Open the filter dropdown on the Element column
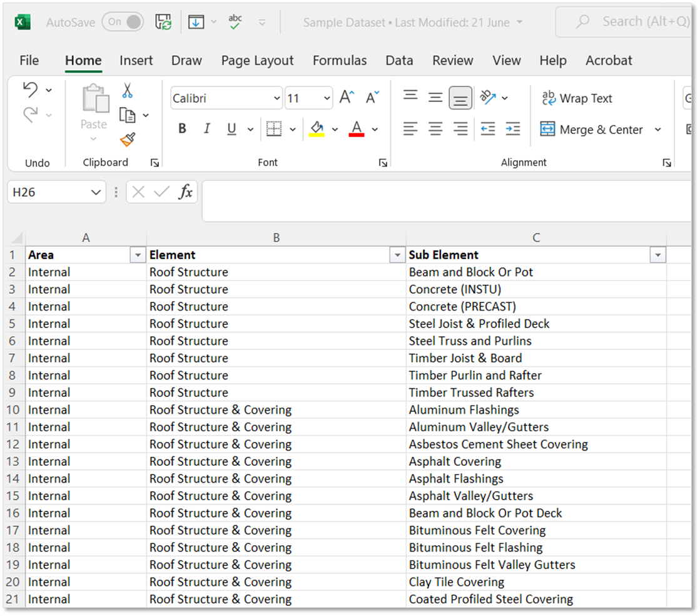Viewport: 700px width, 616px height. click(x=398, y=255)
